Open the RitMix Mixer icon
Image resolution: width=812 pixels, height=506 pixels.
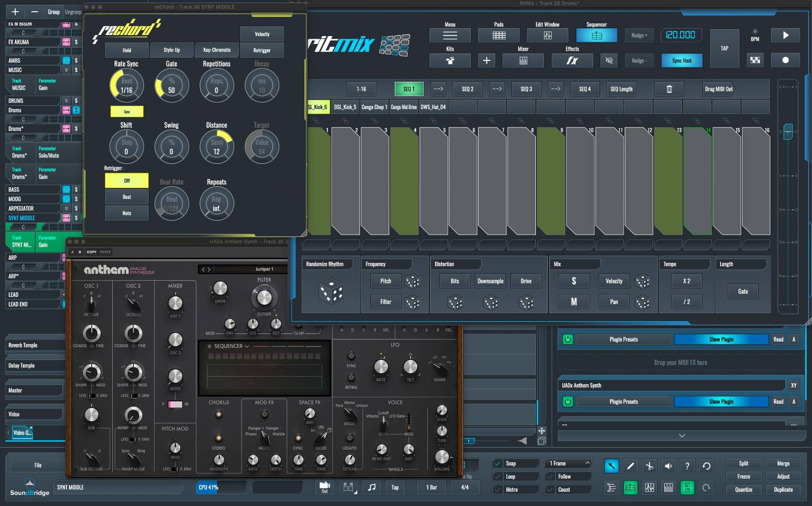523,60
